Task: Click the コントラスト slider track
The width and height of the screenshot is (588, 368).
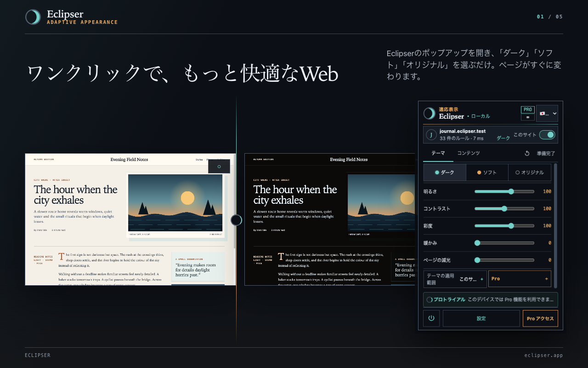Action: [x=504, y=208]
